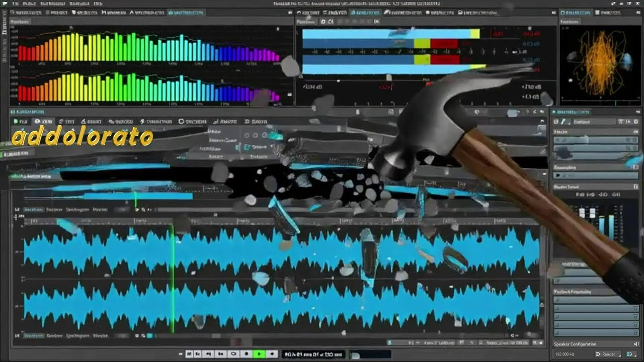The width and height of the screenshot is (644, 362).
Task: Click the upper rainbow spectrum meter
Action: pyautogui.click(x=148, y=47)
